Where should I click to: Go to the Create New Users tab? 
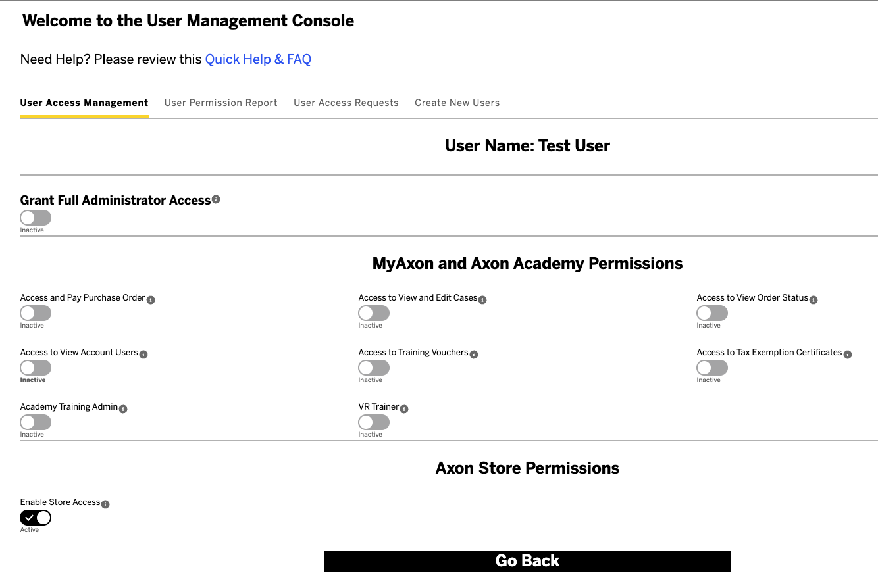point(457,103)
